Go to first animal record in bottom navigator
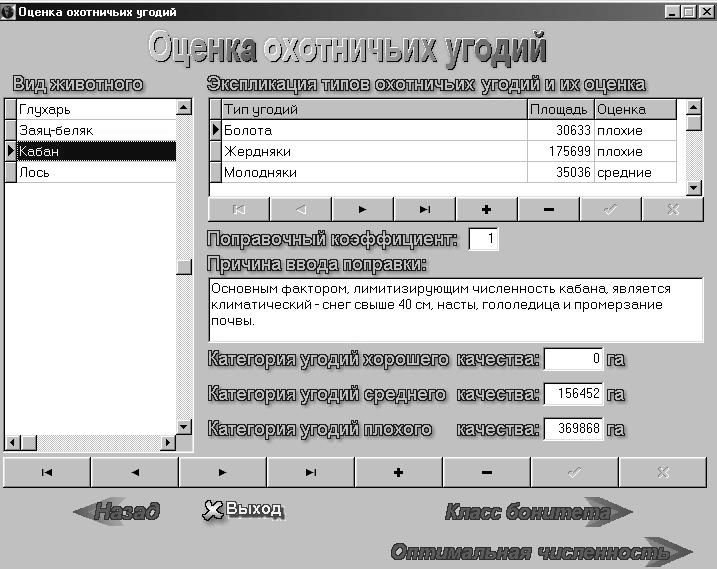 point(47,472)
